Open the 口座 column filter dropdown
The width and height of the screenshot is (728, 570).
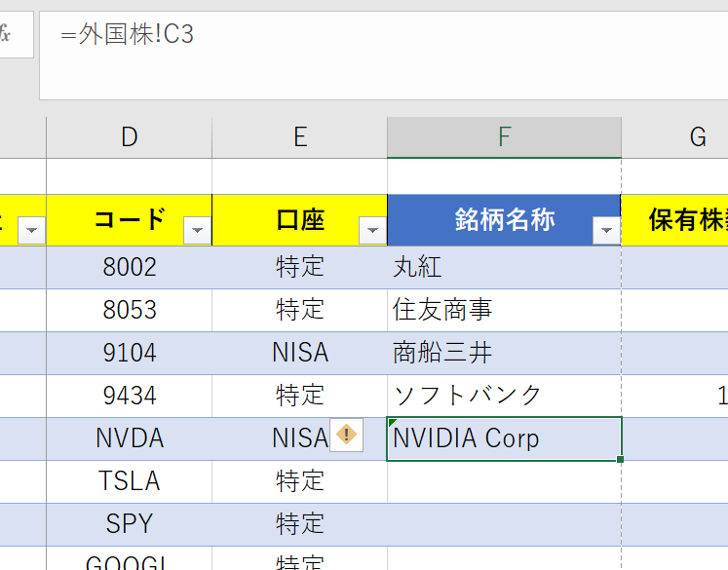(x=372, y=230)
